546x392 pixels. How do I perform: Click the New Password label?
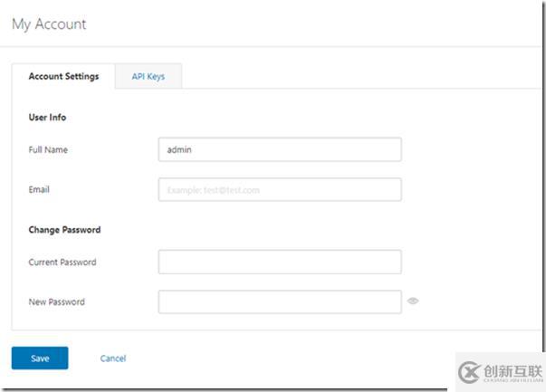56,301
